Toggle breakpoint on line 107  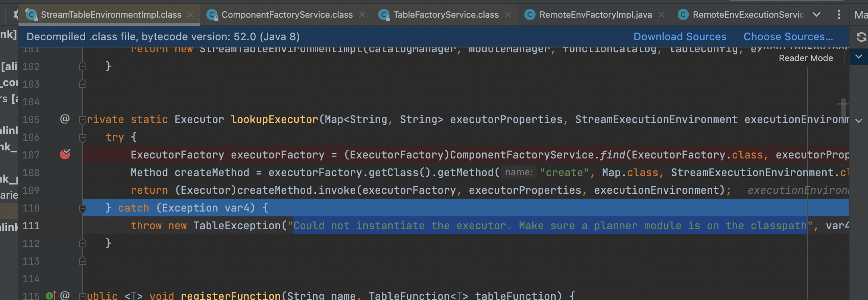[65, 154]
